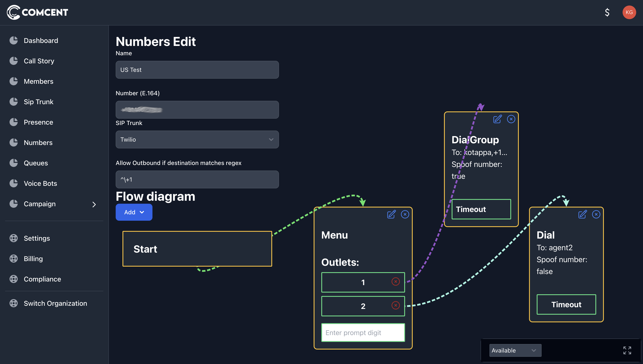Click the DialGroup node title
Image resolution: width=643 pixels, height=364 pixels.
pyautogui.click(x=475, y=140)
